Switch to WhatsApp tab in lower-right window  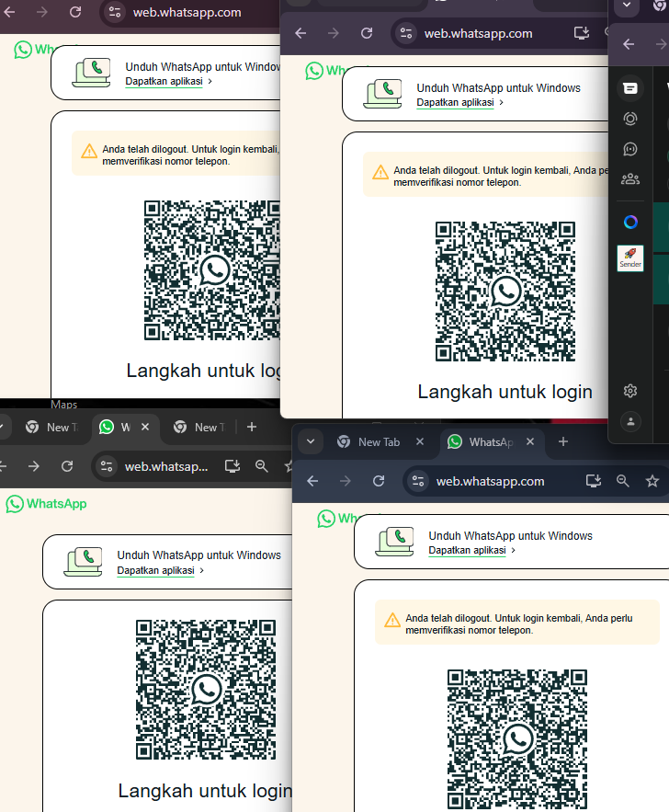pos(491,441)
